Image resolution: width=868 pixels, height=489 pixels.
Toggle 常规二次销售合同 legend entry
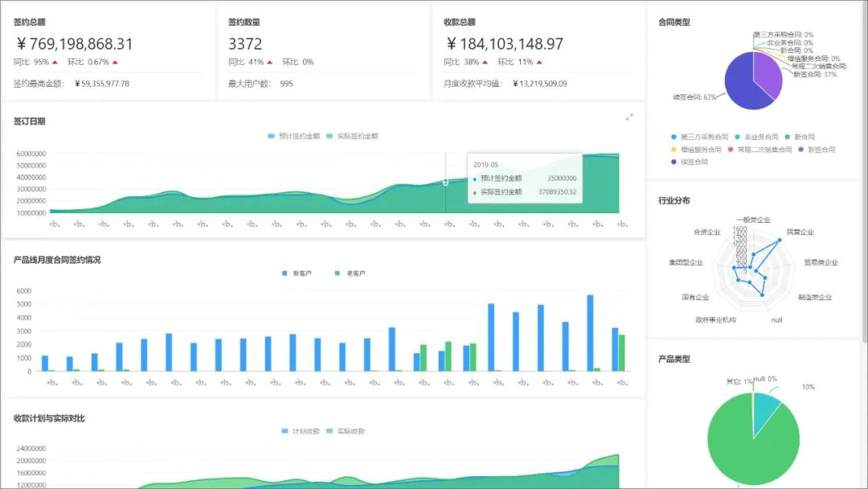coord(759,150)
